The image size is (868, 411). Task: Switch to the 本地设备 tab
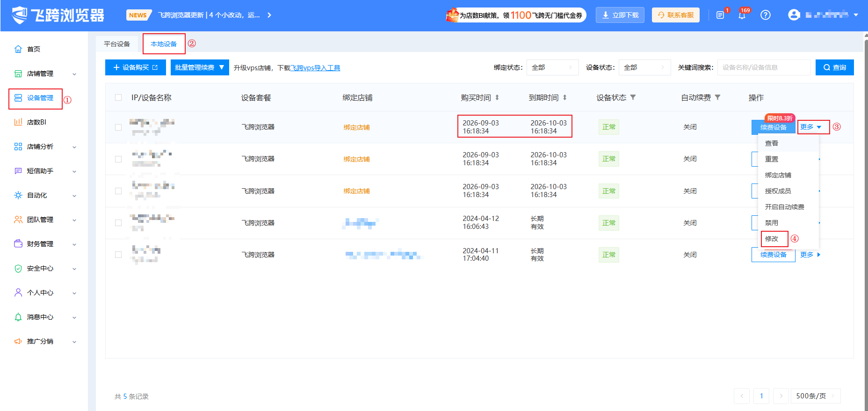point(164,44)
